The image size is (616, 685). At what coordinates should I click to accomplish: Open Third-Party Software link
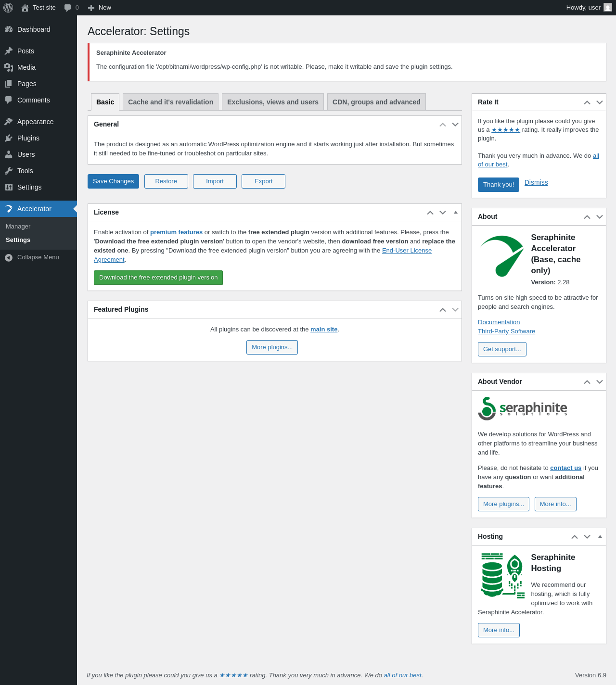506,331
